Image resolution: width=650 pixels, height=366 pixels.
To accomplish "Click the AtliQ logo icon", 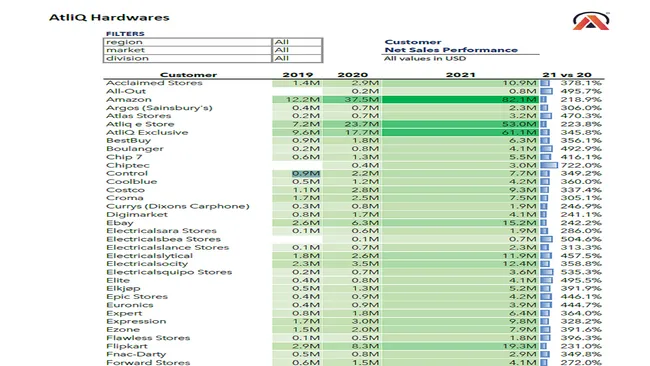I will tap(591, 21).
